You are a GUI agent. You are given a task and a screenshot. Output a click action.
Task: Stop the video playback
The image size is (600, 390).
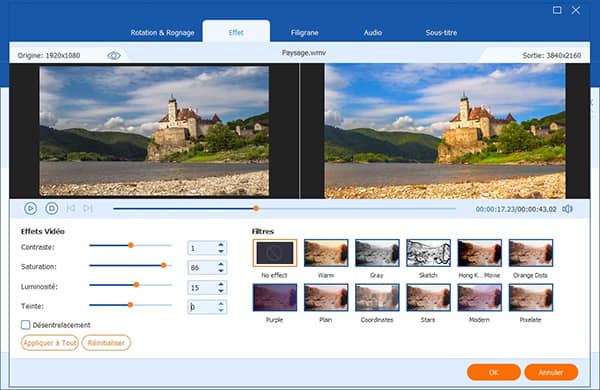point(52,209)
